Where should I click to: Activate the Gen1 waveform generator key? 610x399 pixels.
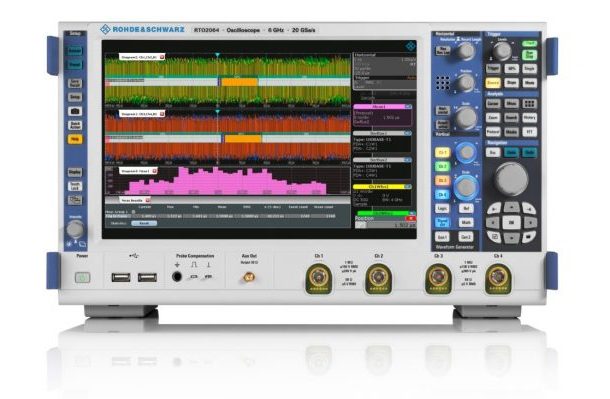pos(442,237)
